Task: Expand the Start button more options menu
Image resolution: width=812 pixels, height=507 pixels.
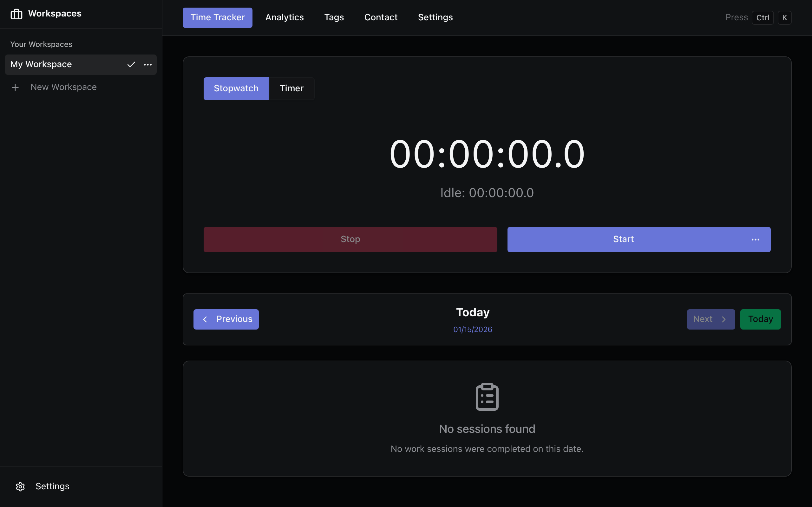Action: [x=755, y=240]
